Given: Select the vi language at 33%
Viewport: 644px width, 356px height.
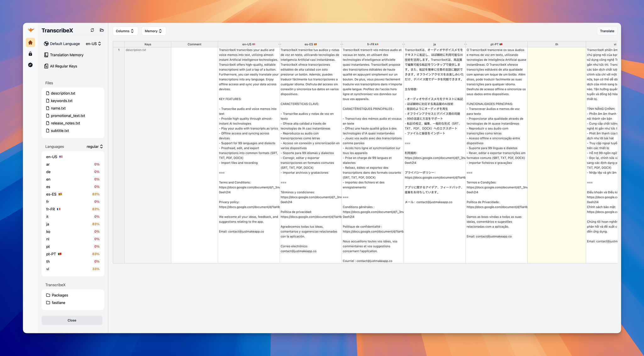Looking at the screenshot, I should tap(73, 269).
